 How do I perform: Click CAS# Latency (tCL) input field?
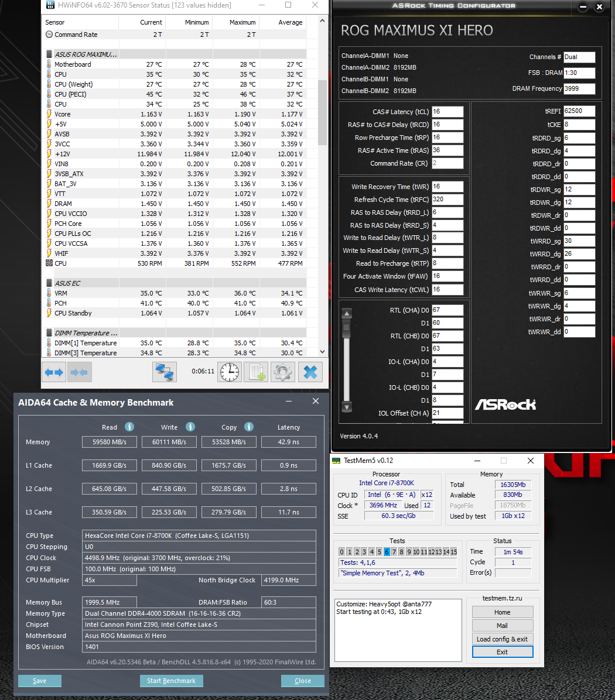[x=447, y=112]
